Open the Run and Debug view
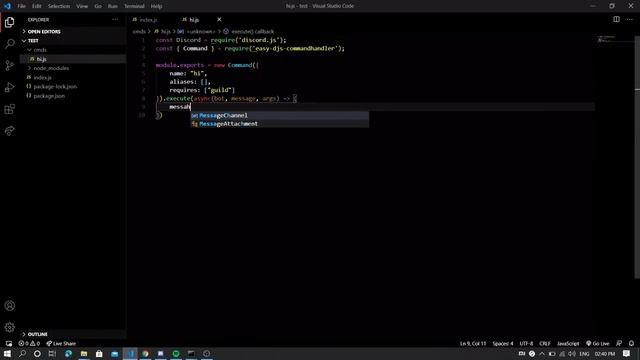This screenshot has height=360, width=640. (x=10, y=87)
